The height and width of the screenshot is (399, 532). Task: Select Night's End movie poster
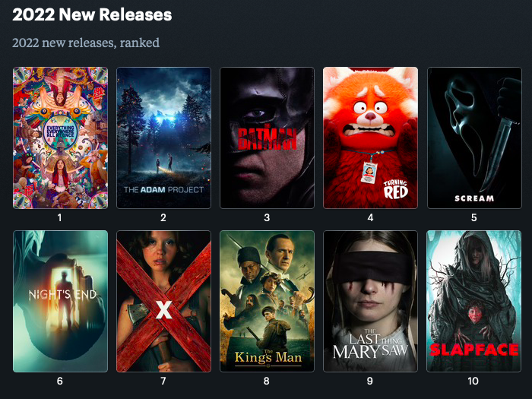click(x=60, y=301)
